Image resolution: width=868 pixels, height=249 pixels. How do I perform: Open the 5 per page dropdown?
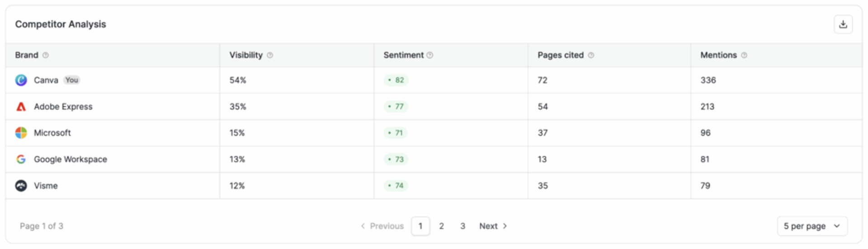(x=812, y=226)
